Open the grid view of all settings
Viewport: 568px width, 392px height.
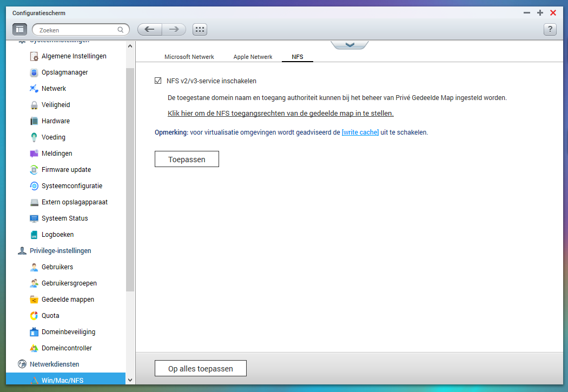(x=200, y=29)
